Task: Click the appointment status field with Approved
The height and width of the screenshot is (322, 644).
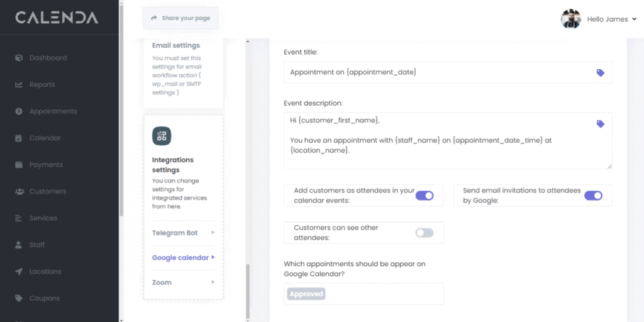Action: point(363,294)
